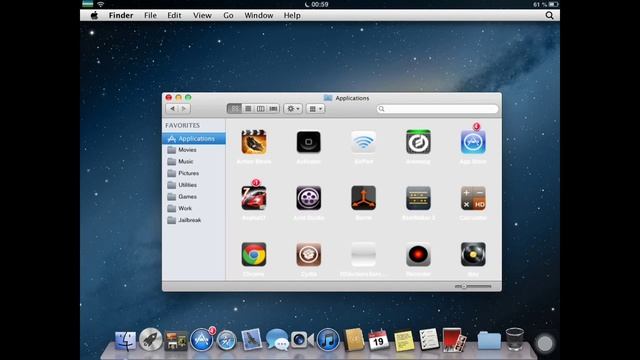The width and height of the screenshot is (640, 360).
Task: Open the Edit menu
Action: [174, 16]
